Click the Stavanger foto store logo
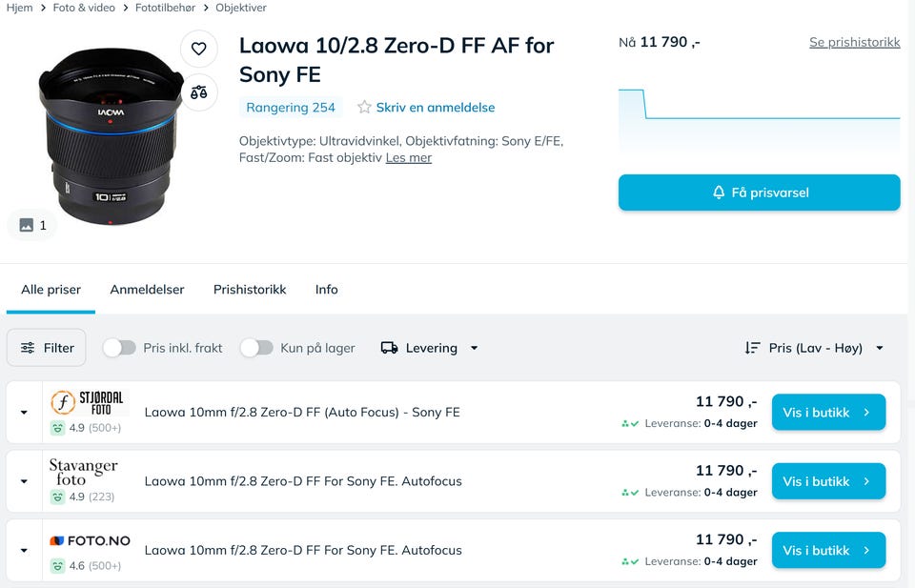 pyautogui.click(x=84, y=472)
